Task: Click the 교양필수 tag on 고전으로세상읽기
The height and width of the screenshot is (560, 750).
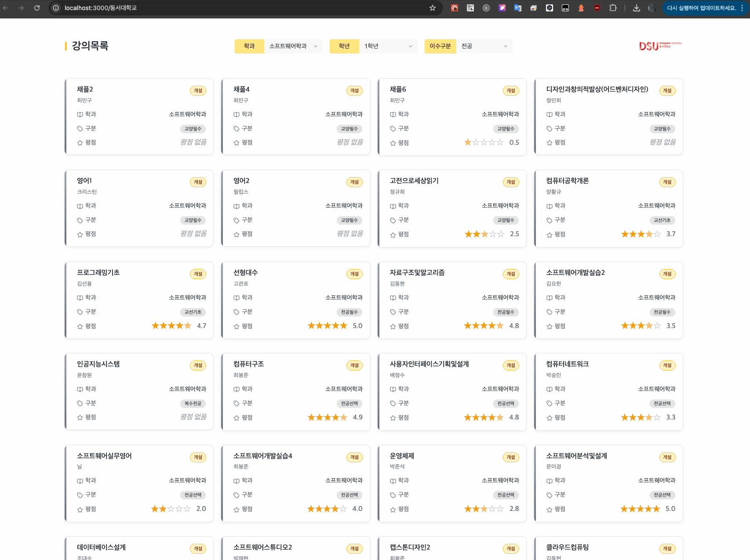Action: tap(506, 220)
